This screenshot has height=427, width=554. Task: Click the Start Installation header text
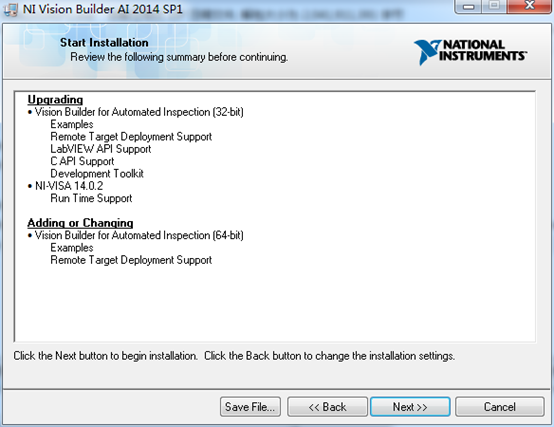click(x=104, y=42)
